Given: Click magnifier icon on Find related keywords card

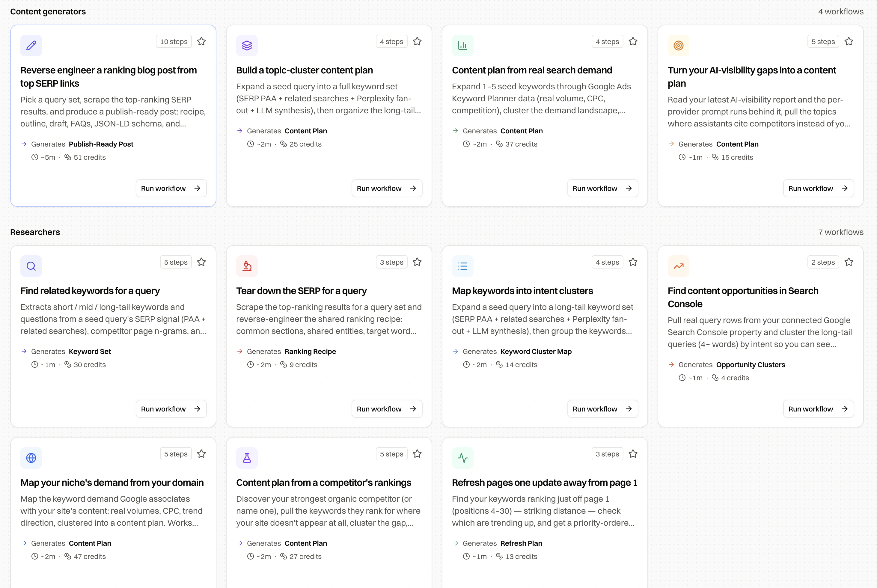Looking at the screenshot, I should pyautogui.click(x=31, y=266).
